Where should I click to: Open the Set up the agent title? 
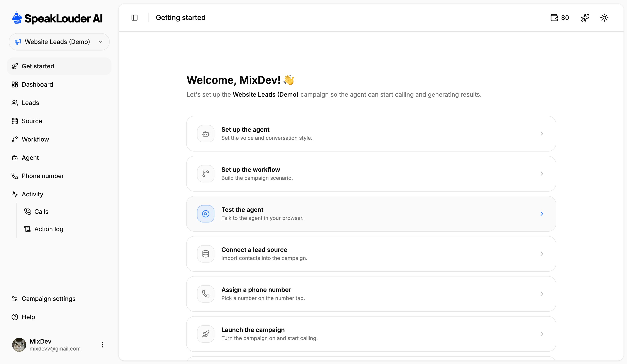pos(245,129)
